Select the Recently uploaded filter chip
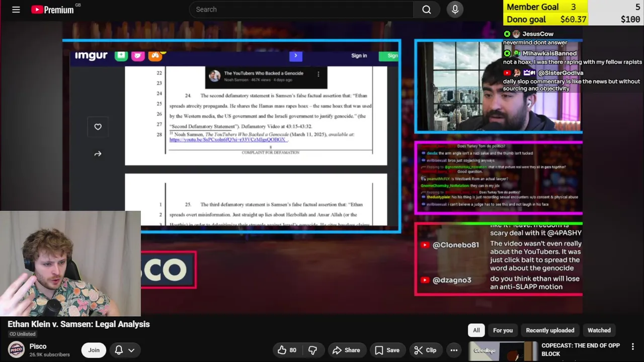The height and width of the screenshot is (362, 644). (550, 330)
